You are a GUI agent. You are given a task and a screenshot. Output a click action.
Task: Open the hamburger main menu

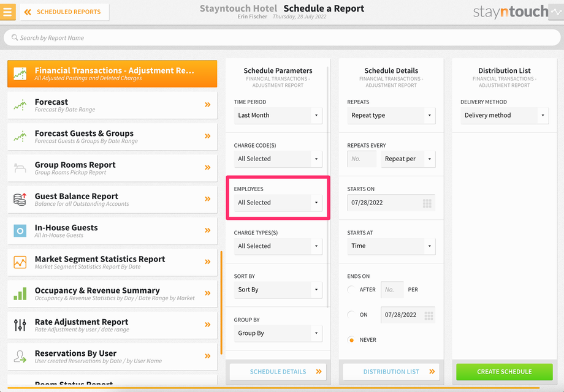[7, 12]
